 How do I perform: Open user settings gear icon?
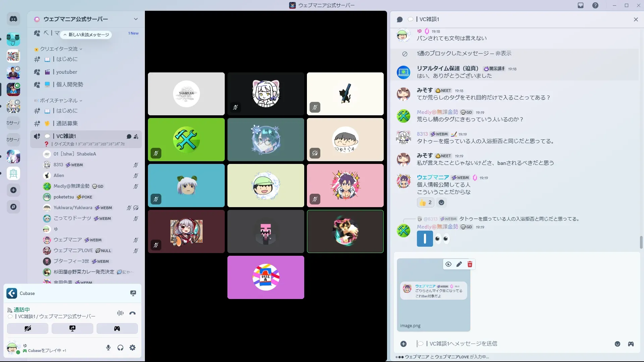coord(132,348)
